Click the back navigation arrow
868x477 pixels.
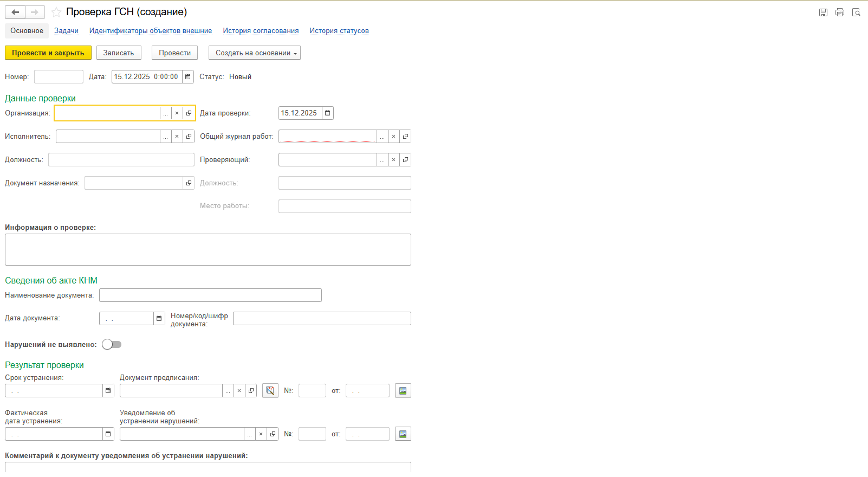(x=15, y=12)
